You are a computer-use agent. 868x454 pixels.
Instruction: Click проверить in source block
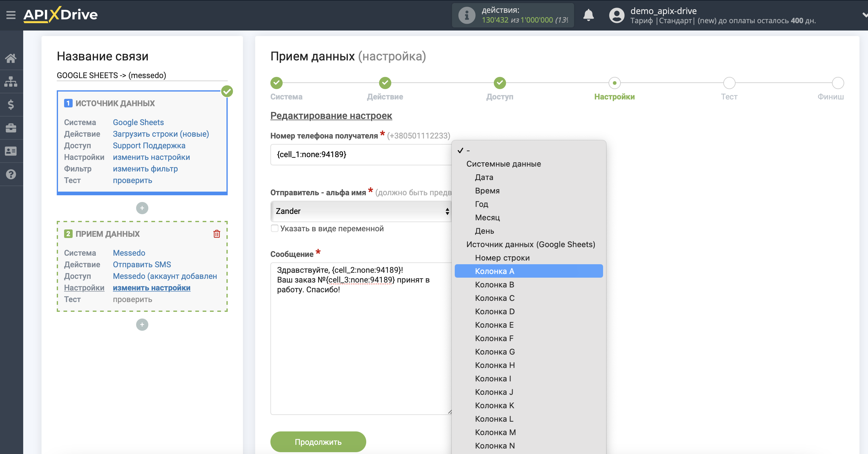coord(132,181)
